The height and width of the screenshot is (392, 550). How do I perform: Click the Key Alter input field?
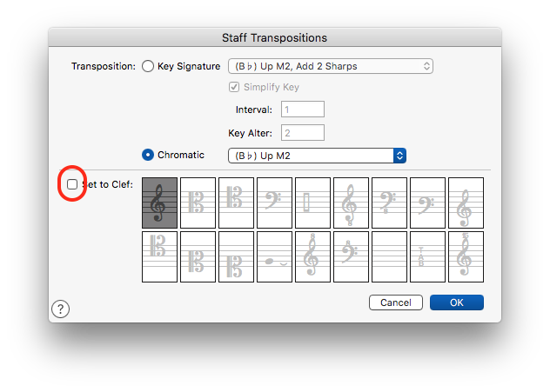coord(302,133)
